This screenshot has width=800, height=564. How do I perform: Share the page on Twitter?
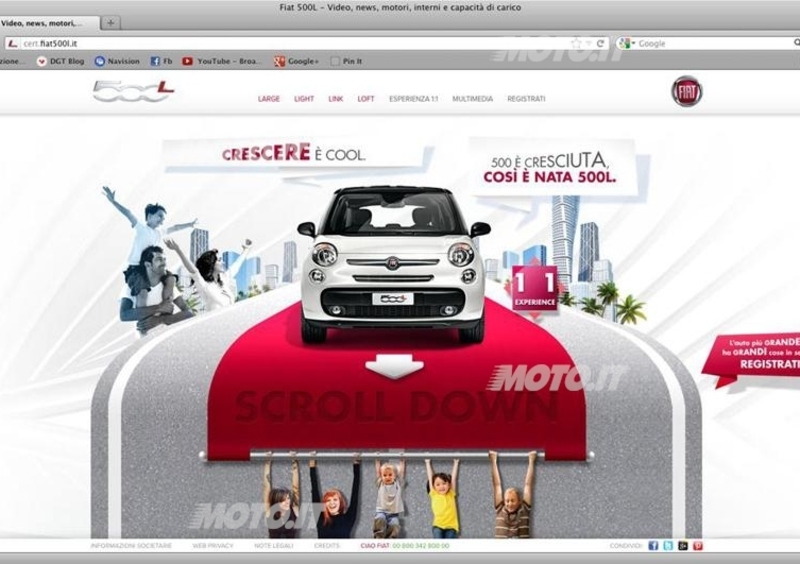point(668,545)
